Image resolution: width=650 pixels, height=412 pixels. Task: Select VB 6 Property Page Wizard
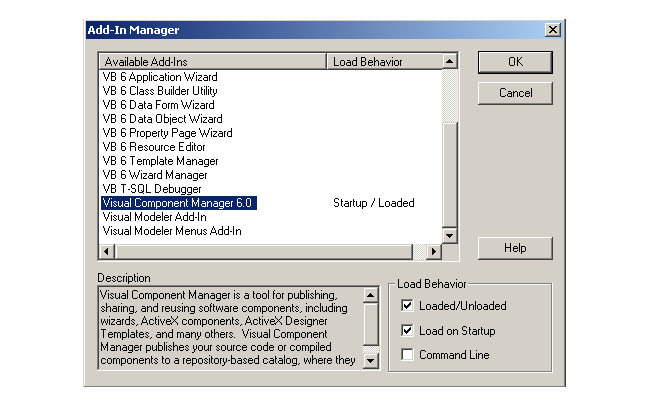167,133
